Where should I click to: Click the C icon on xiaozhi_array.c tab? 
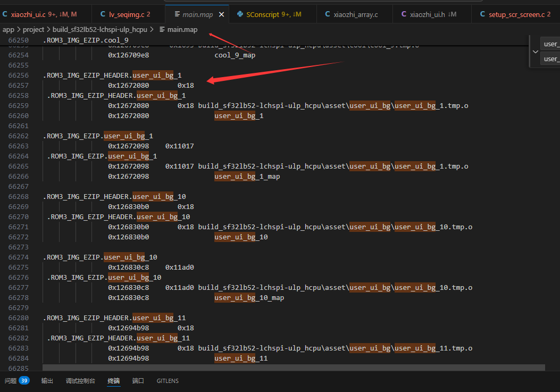(x=328, y=14)
